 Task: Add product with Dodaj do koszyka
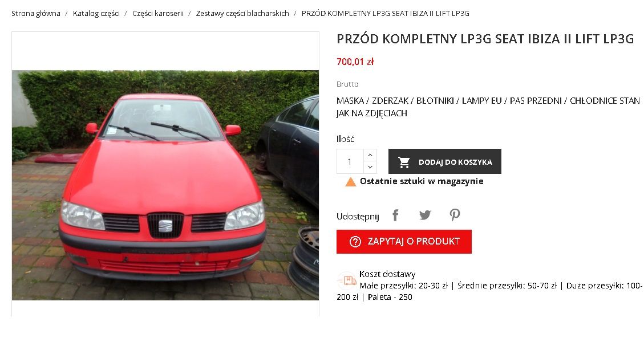coord(445,161)
